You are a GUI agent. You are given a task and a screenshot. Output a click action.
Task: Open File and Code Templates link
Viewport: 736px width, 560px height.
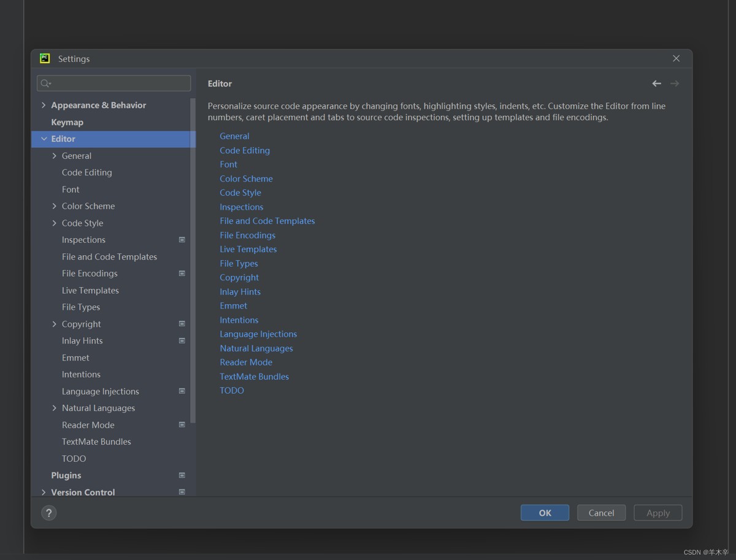(x=267, y=221)
